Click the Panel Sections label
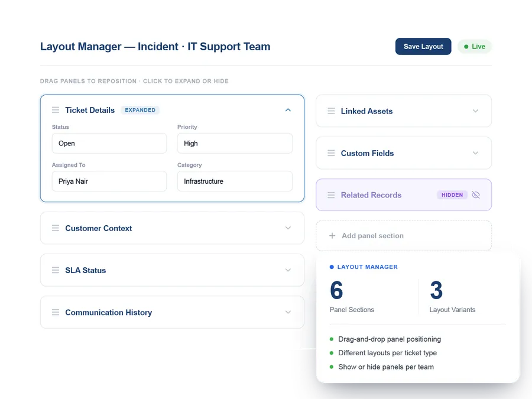The image size is (532, 399). [352, 310]
